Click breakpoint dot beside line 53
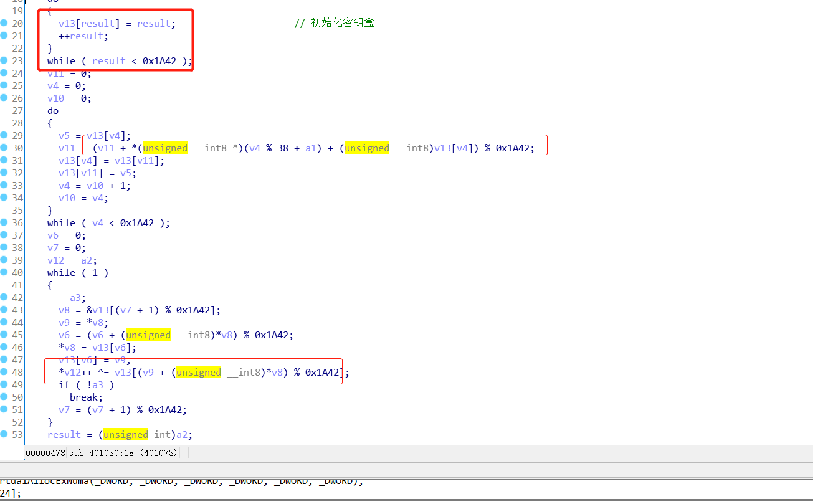The height and width of the screenshot is (504, 813). (4, 434)
